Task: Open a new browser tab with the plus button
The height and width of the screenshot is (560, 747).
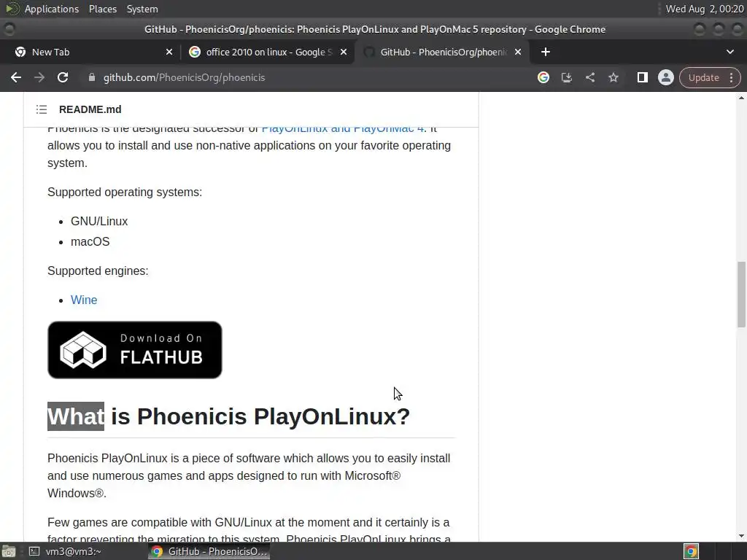Action: 546,52
